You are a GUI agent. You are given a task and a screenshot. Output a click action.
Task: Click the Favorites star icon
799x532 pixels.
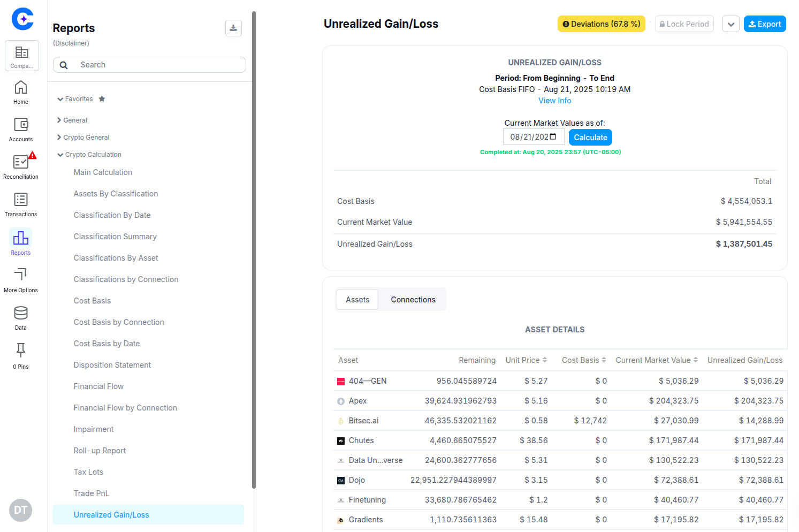(x=102, y=99)
